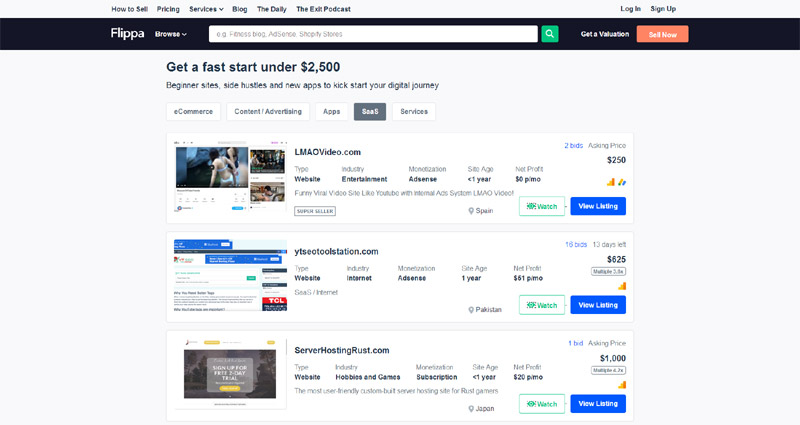The width and height of the screenshot is (800, 425).
Task: Open the Services dropdown in top navigation
Action: click(x=206, y=9)
